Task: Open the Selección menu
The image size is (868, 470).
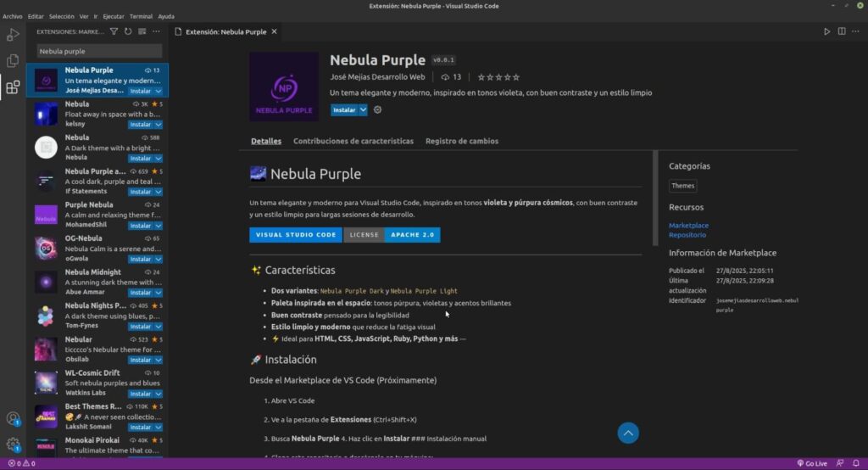Action: [x=61, y=17]
